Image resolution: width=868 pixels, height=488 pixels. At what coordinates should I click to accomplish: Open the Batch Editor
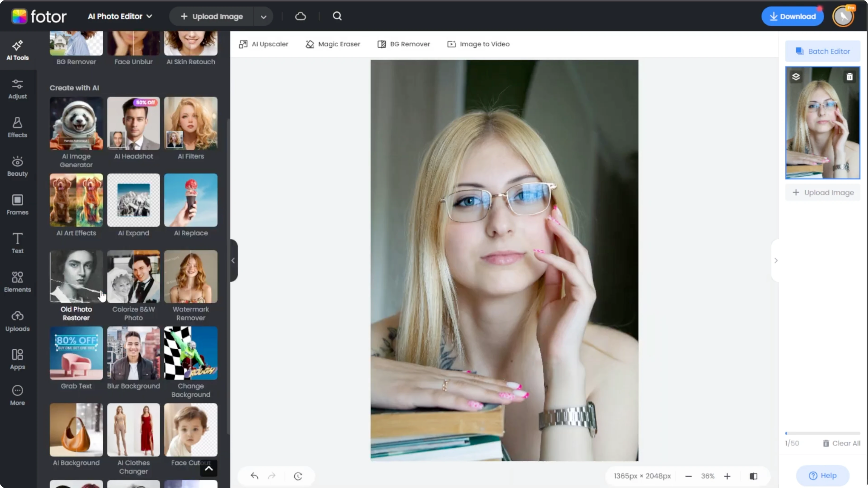[x=823, y=51]
